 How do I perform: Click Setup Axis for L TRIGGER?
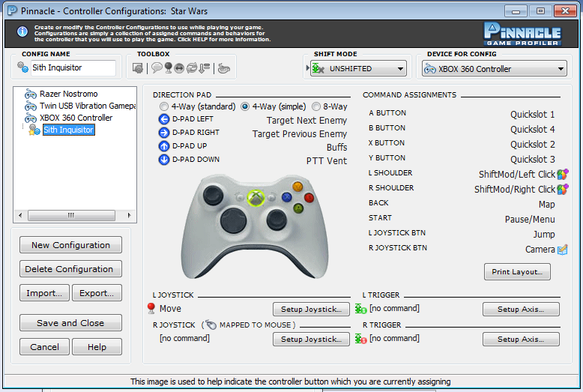521,309
